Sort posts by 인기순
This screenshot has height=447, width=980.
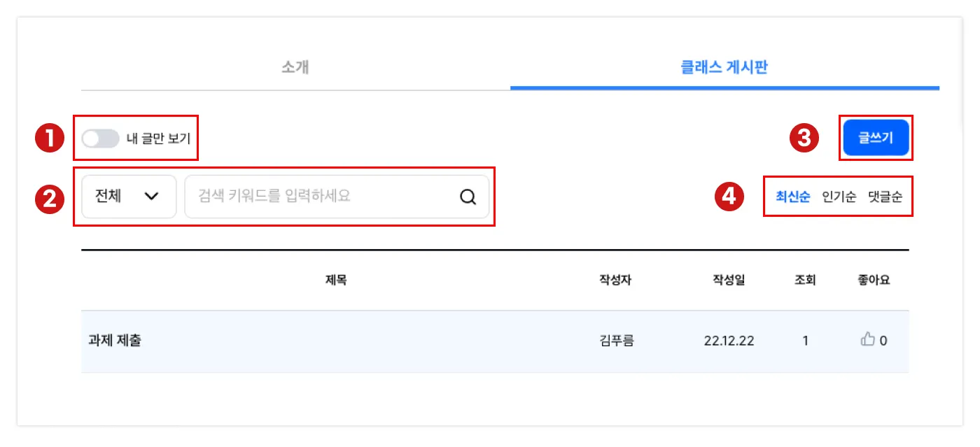click(839, 197)
